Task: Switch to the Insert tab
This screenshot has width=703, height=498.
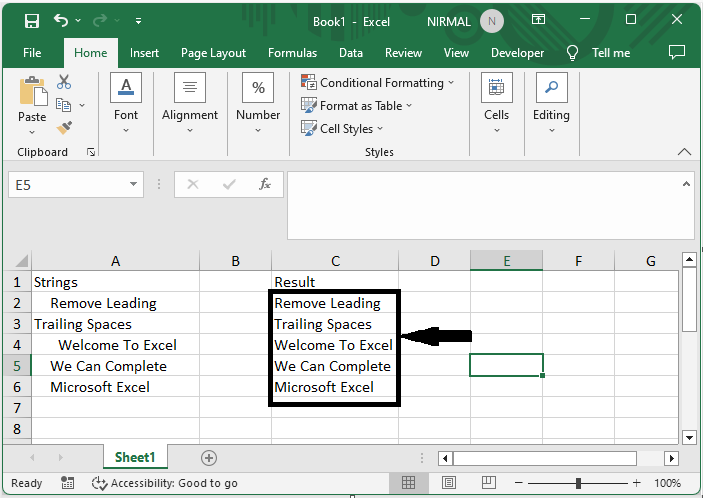Action: [144, 53]
